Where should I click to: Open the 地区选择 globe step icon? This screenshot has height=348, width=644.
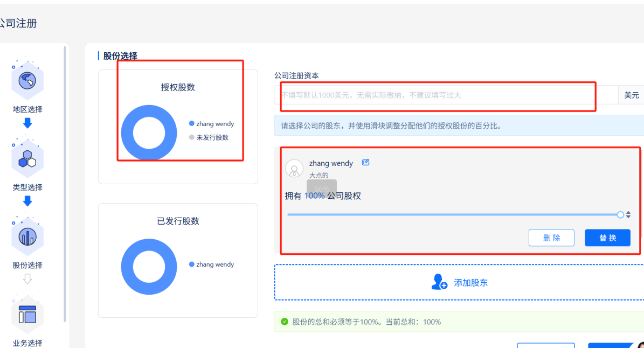(27, 80)
